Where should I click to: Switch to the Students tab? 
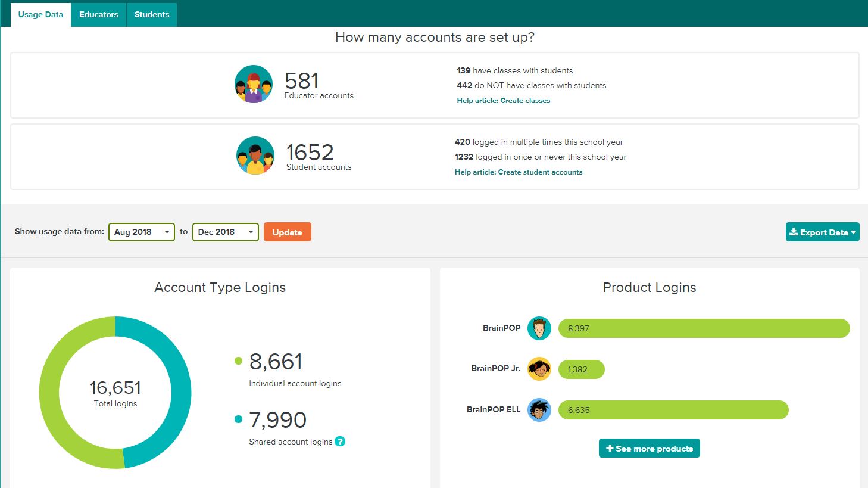pyautogui.click(x=152, y=14)
